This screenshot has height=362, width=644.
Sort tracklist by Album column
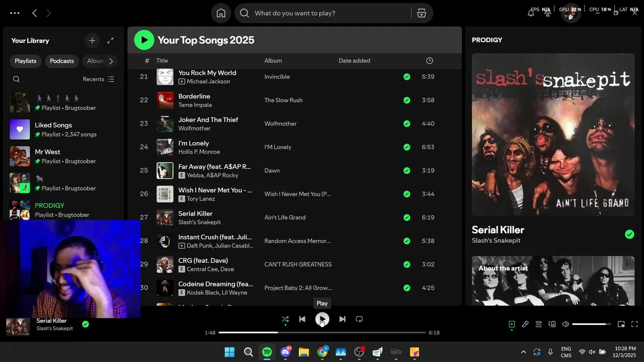(x=273, y=61)
